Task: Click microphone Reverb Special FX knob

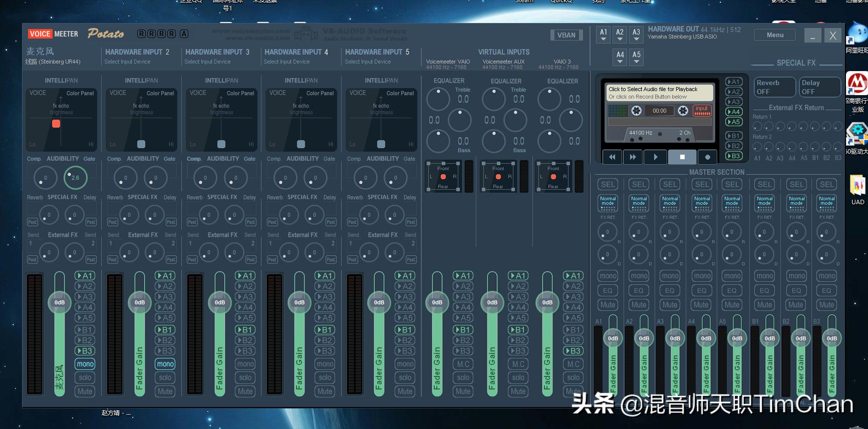Action: 49,215
